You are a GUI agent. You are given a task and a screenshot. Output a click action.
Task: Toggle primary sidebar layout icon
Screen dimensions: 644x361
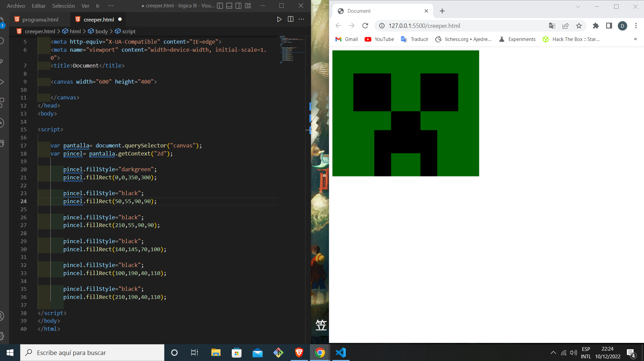(220, 6)
